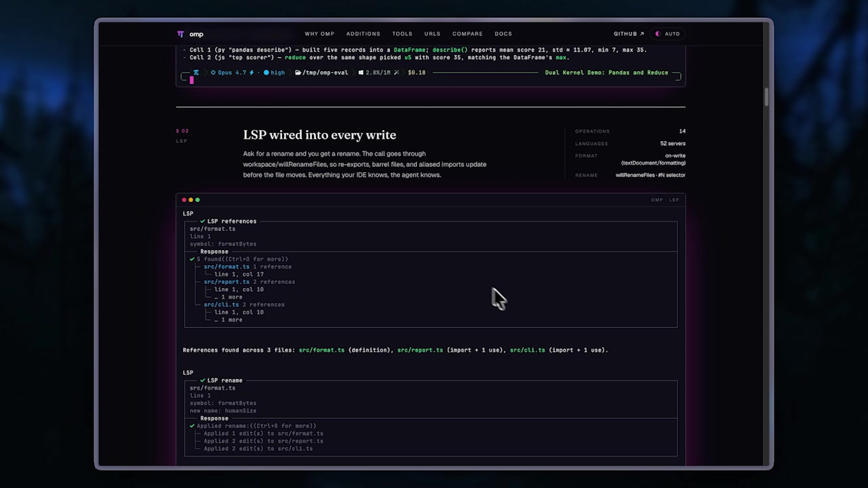Click the 'OMP · LSP' window label
The image size is (868, 488).
click(x=665, y=200)
